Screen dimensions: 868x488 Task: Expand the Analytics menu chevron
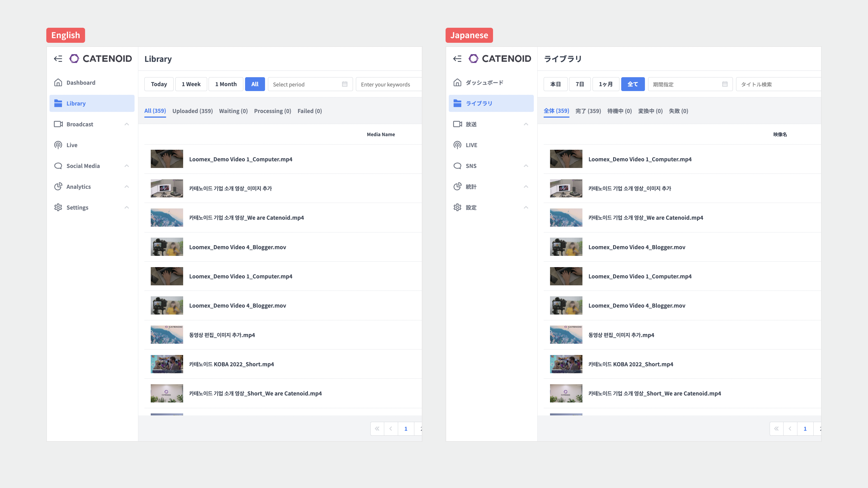(x=127, y=186)
